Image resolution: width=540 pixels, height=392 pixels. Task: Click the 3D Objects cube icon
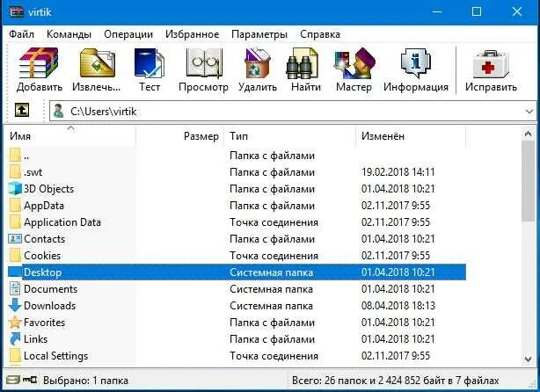(15, 189)
